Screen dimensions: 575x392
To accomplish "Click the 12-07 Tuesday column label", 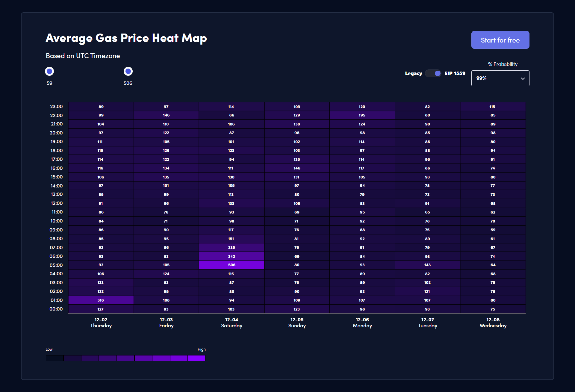I will pyautogui.click(x=427, y=323).
